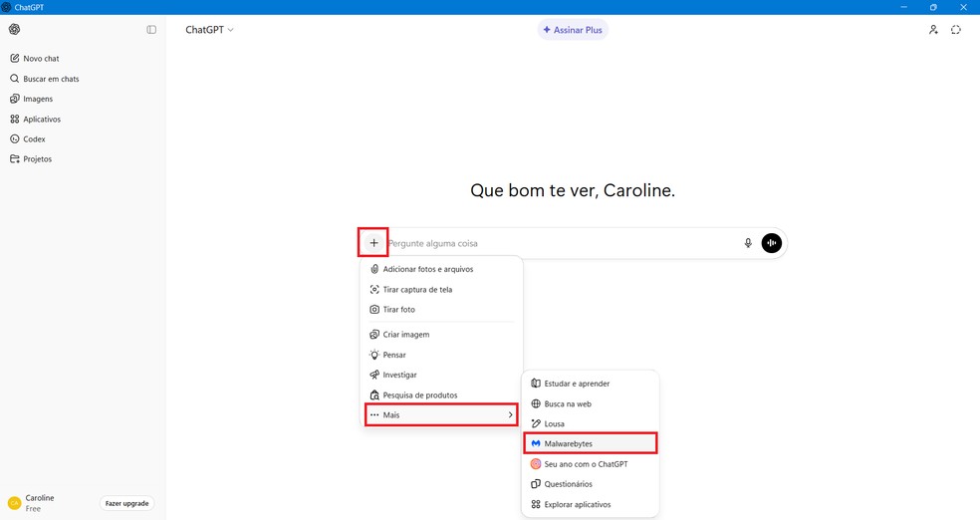The height and width of the screenshot is (520, 980).
Task: Click the Imagens sidebar icon
Action: 14,99
